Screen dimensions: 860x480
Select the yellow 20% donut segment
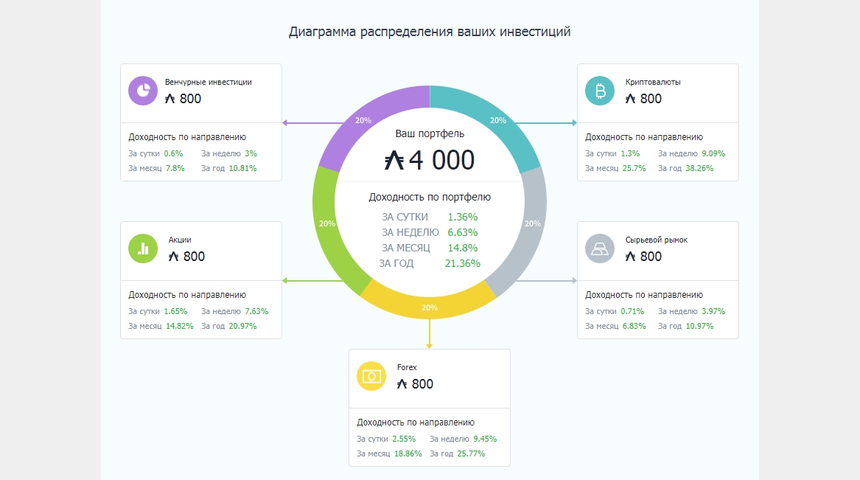429,307
